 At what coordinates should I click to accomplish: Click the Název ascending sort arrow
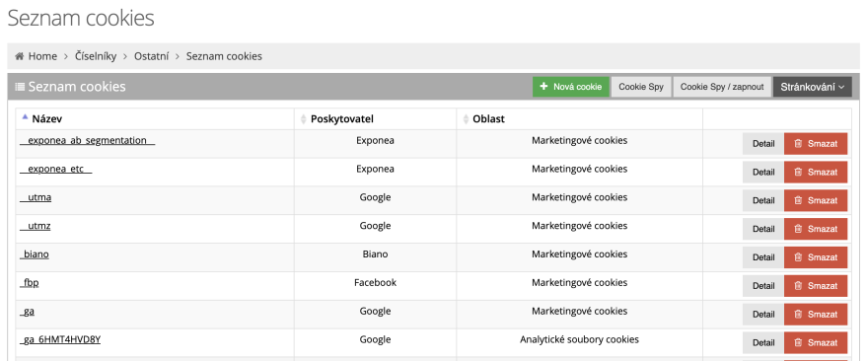coord(25,116)
